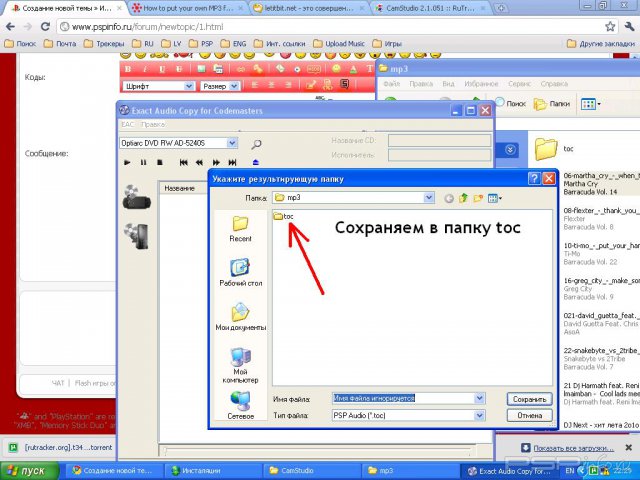Click the Exact Audio Copy play button
The height and width of the screenshot is (480, 640).
pyautogui.click(x=128, y=162)
